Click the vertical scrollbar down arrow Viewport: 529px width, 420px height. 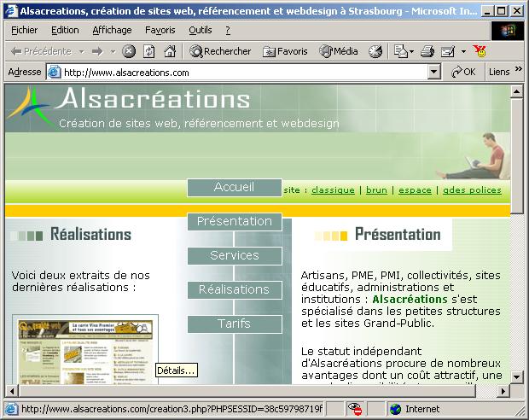click(516, 376)
